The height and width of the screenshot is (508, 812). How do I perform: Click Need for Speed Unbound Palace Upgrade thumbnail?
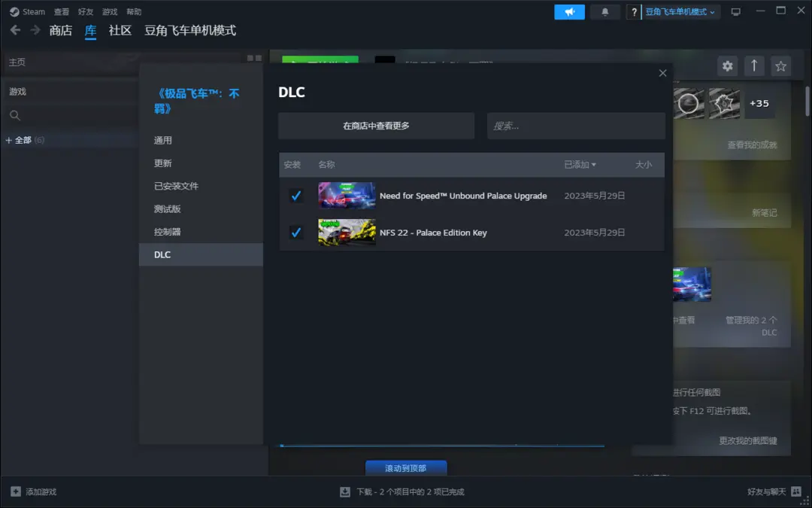(x=347, y=196)
